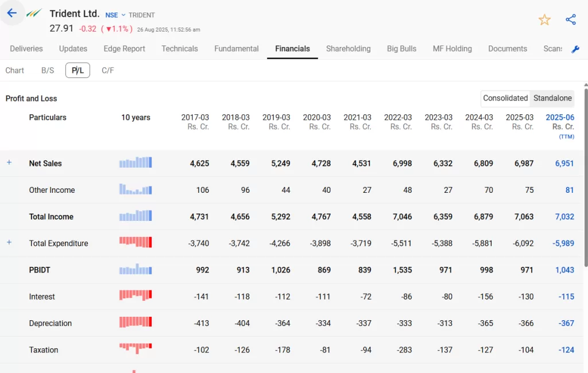The width and height of the screenshot is (588, 373).
Task: Click the Total Income row label
Action: pyautogui.click(x=51, y=217)
